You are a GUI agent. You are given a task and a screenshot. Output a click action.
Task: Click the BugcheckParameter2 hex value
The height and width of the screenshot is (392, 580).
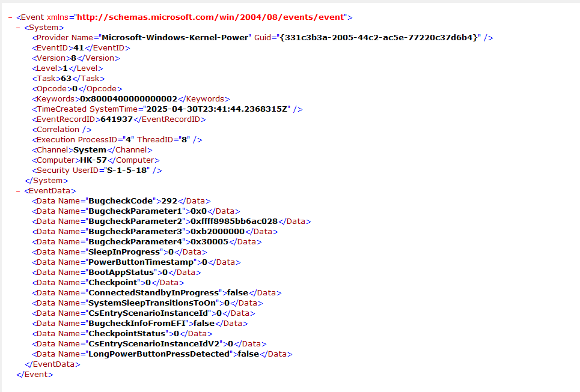click(x=234, y=222)
